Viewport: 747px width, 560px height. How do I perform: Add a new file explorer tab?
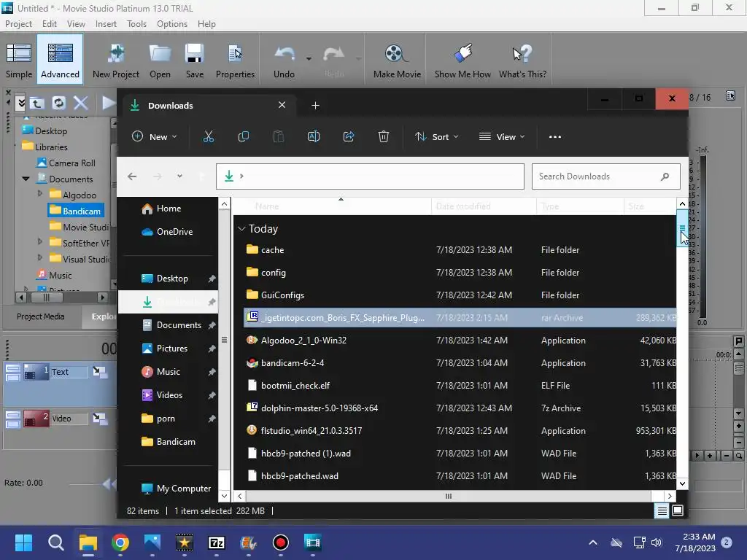(315, 105)
